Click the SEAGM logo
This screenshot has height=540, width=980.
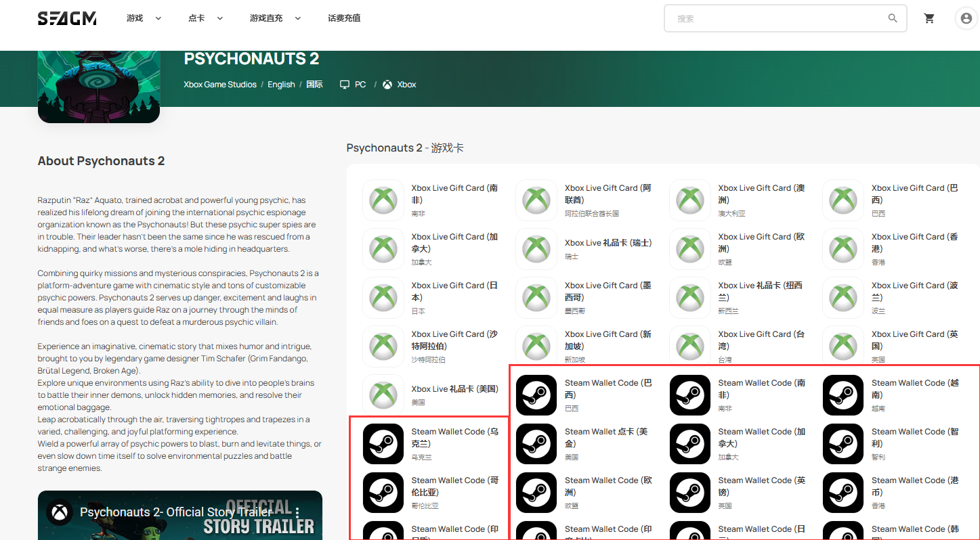click(x=67, y=18)
